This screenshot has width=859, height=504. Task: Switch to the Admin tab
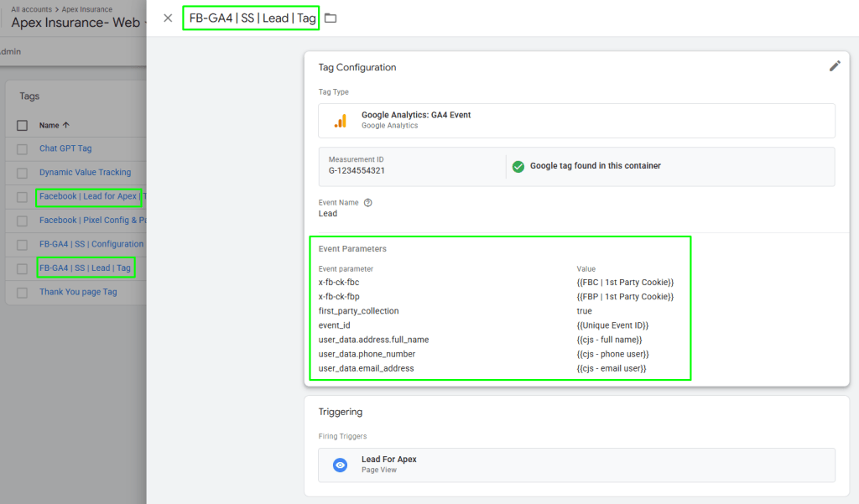pyautogui.click(x=10, y=52)
